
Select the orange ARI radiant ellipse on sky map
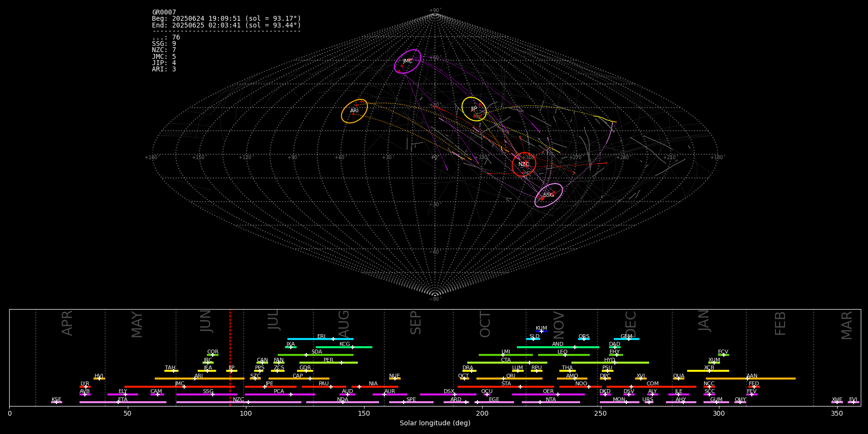[x=354, y=111]
